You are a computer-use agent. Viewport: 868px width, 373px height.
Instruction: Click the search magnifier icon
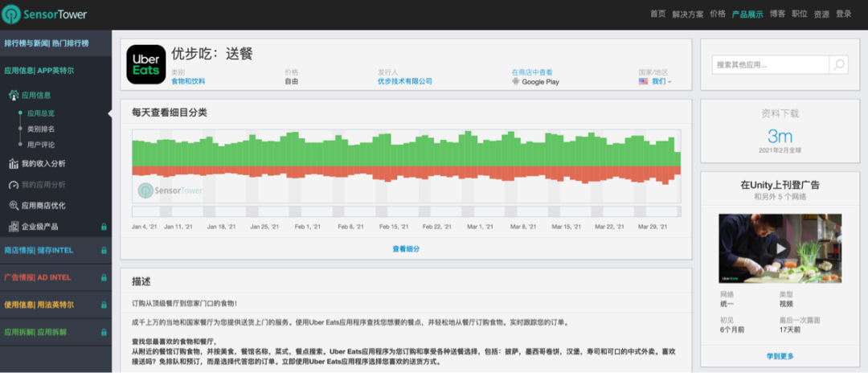click(x=838, y=65)
